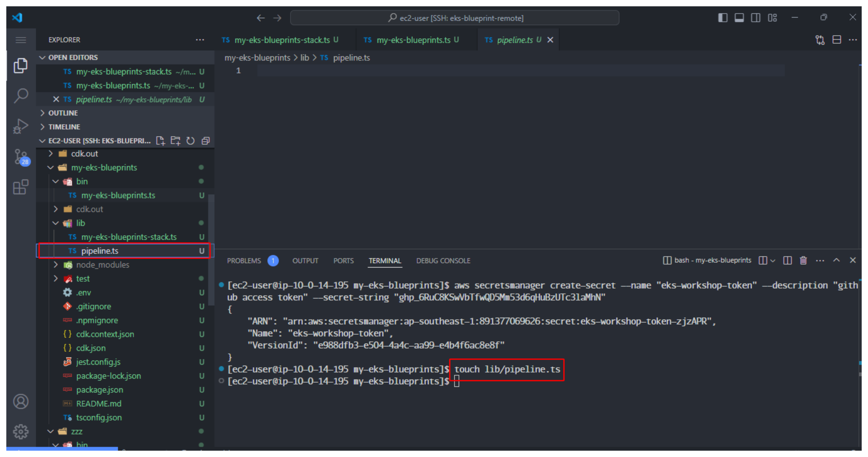This screenshot has width=868, height=457.
Task: Open the .env file
Action: (x=125, y=292)
